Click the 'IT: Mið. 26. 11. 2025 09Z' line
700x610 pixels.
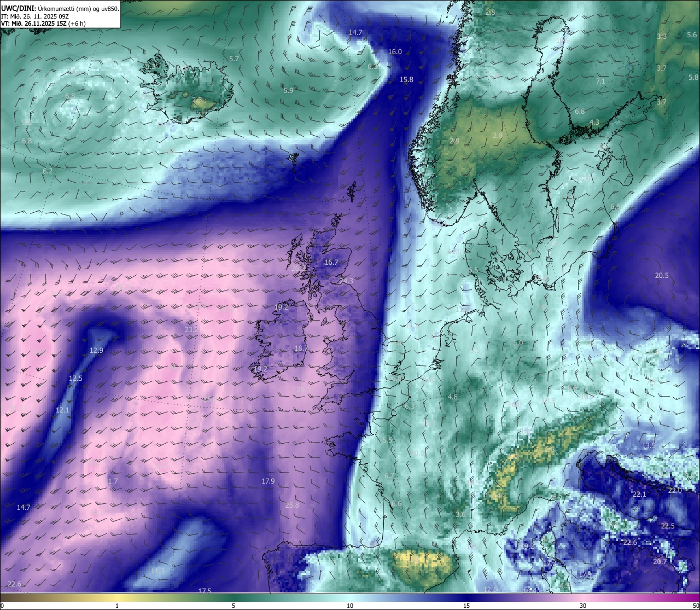click(35, 16)
